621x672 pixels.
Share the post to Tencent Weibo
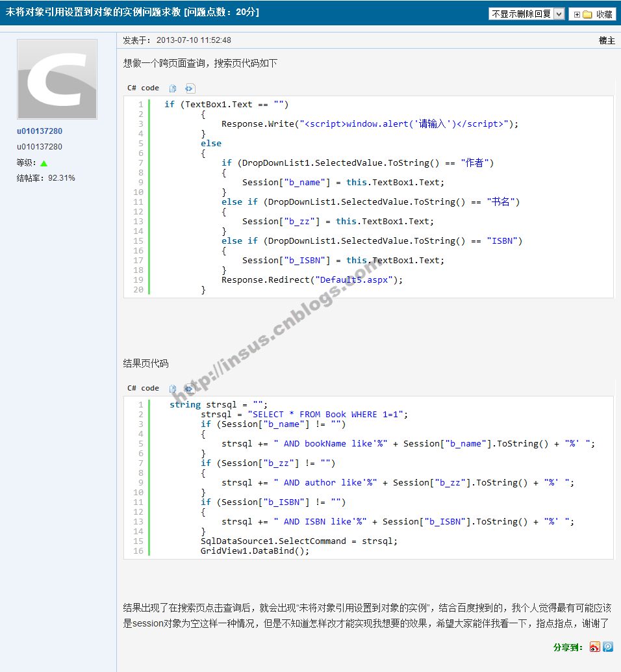click(x=608, y=647)
